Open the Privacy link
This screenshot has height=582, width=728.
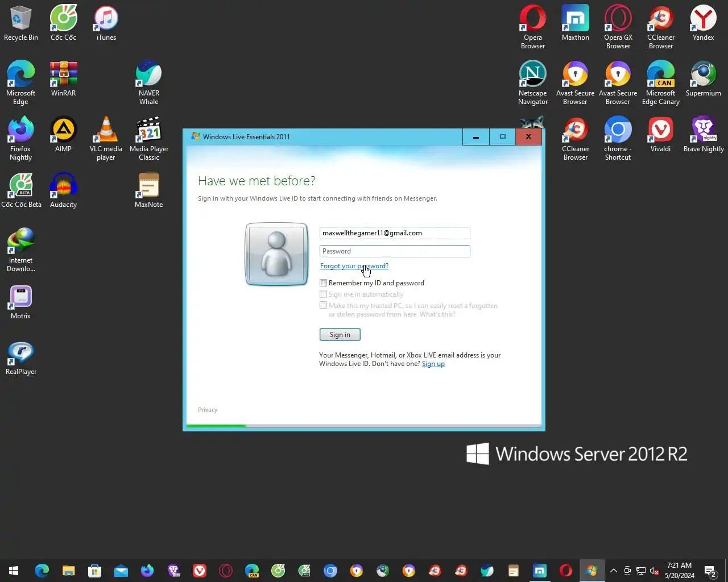click(x=208, y=410)
